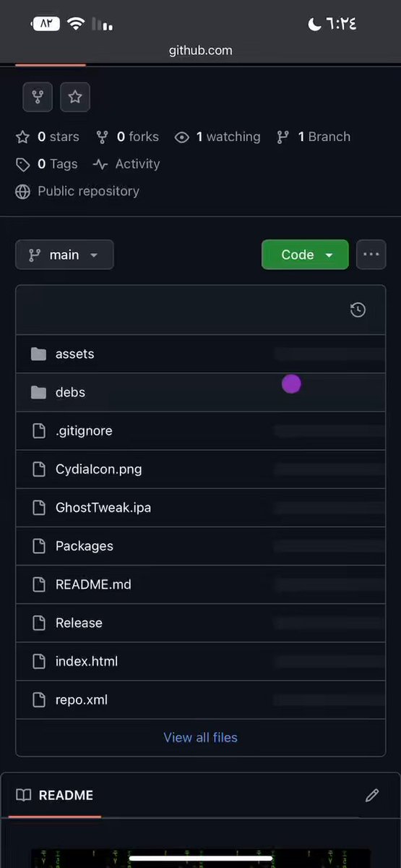Open the three-dots more options button
401x868 pixels.
pos(371,255)
